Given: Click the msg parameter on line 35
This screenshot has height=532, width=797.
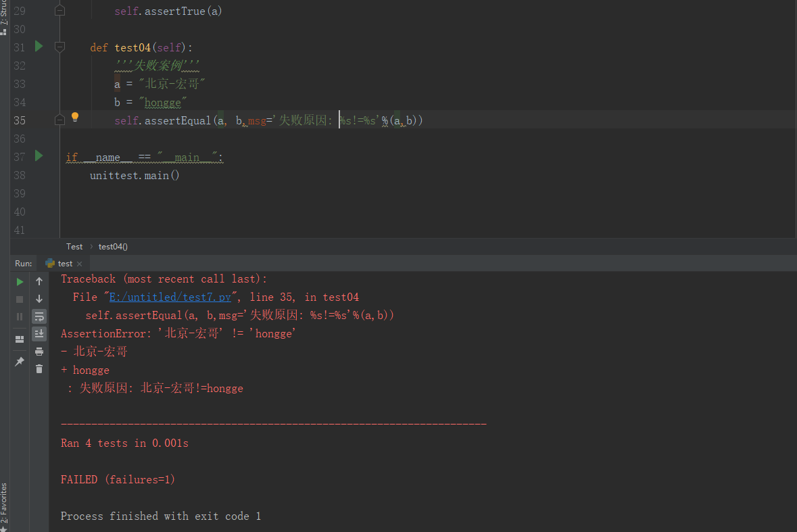Looking at the screenshot, I should coord(257,120).
